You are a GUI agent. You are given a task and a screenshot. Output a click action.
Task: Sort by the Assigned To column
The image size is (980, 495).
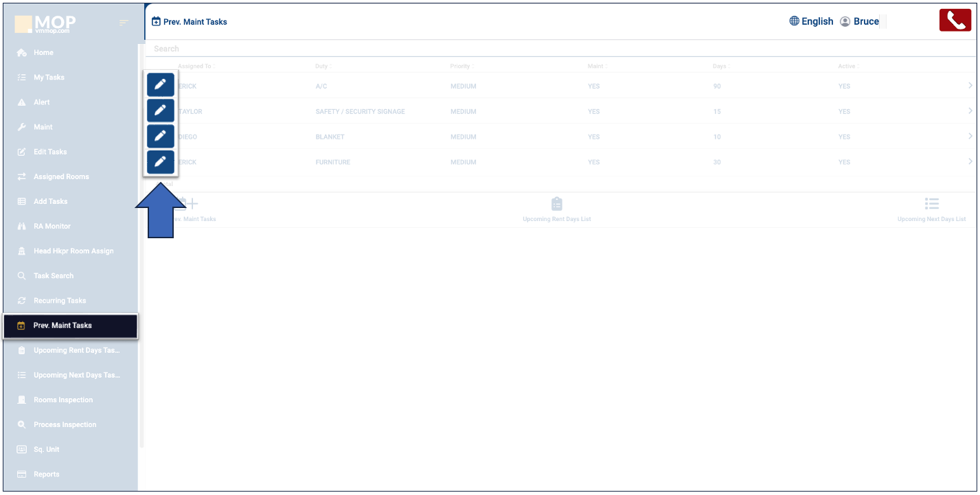pyautogui.click(x=195, y=67)
